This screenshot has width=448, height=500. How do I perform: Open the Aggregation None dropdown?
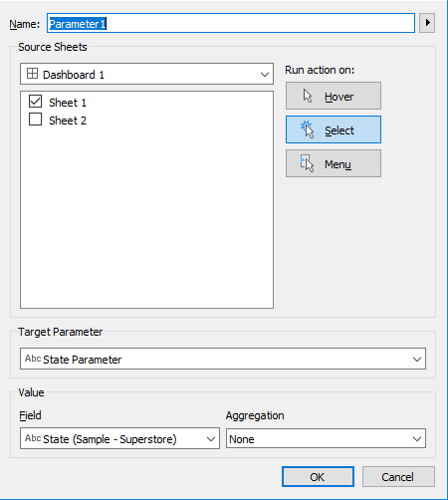326,438
